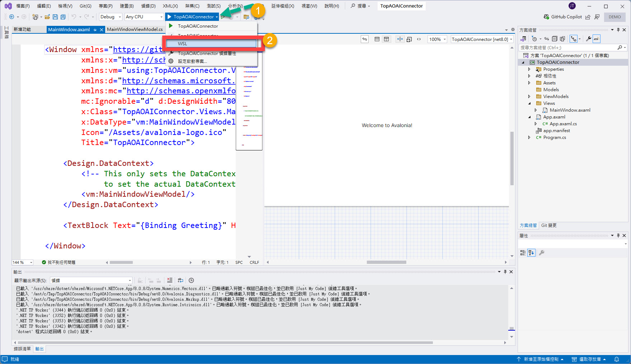631x364 pixels.
Task: Open the TopAOAIConnector [net8.0] target dropdown
Action: point(482,39)
